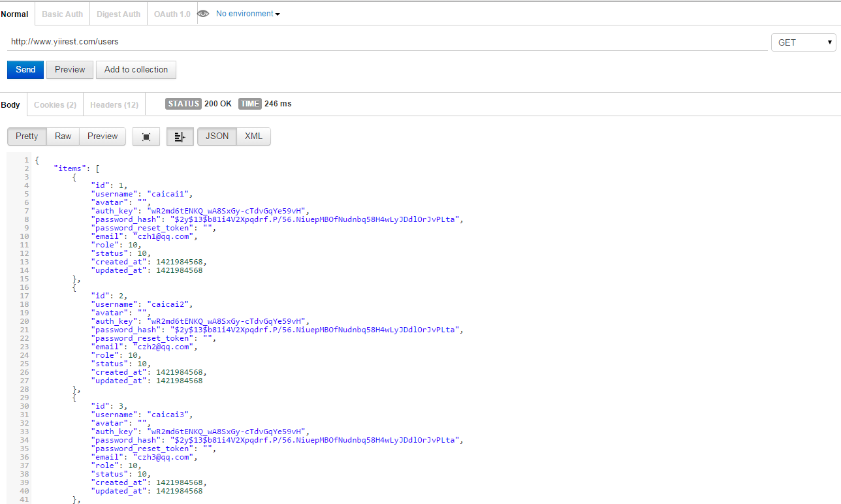
Task: Select the Raw response format
Action: pos(63,136)
